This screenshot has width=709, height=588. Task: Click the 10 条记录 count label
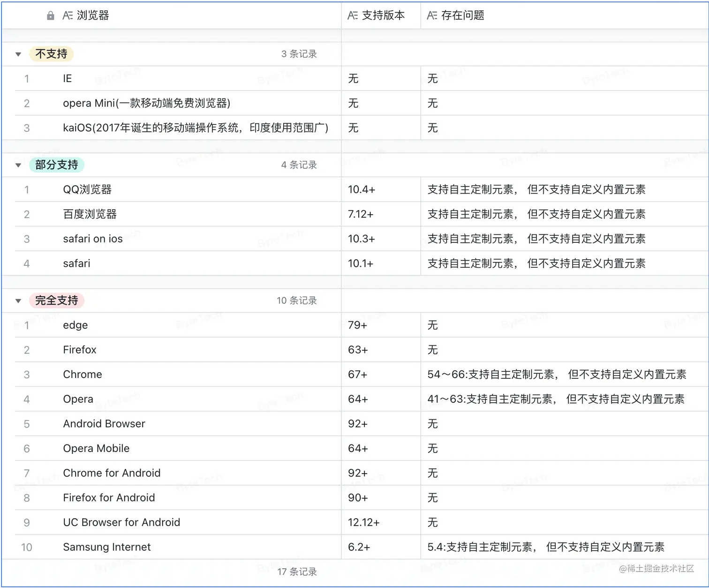pos(297,301)
